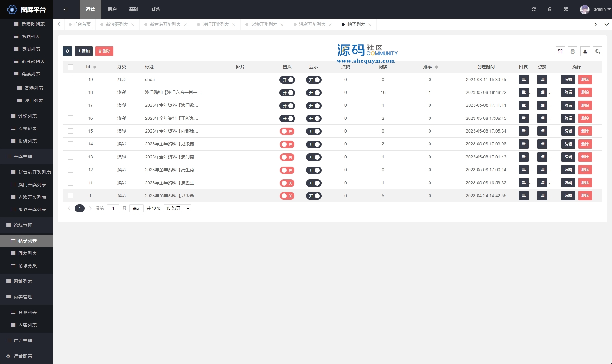This screenshot has width=612, height=364.
Task: Collapse the 论坛管理 sidebar group
Action: (27, 225)
